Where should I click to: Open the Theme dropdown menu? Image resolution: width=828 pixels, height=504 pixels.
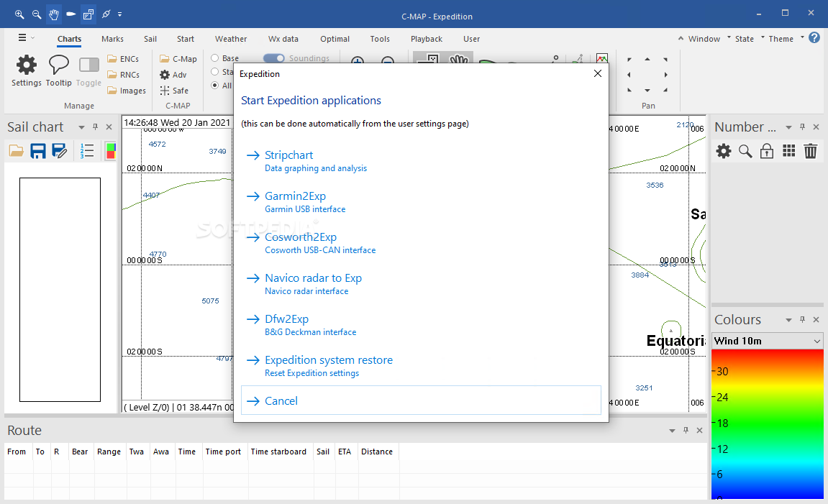pyautogui.click(x=781, y=39)
